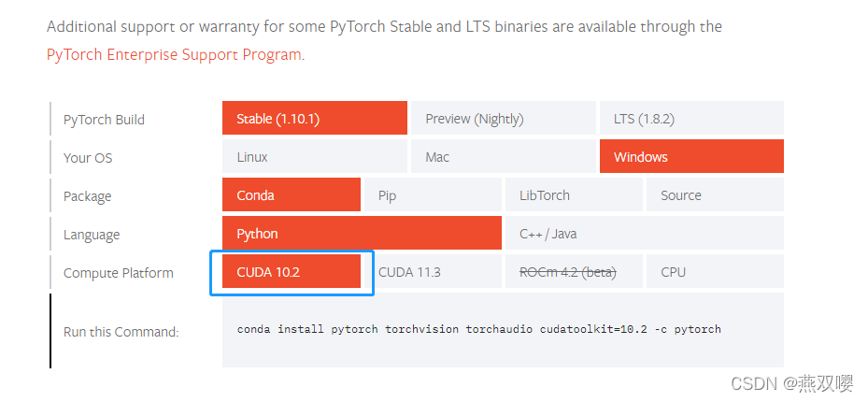Pick Linux as your OS
This screenshot has height=402, width=868.
click(315, 156)
